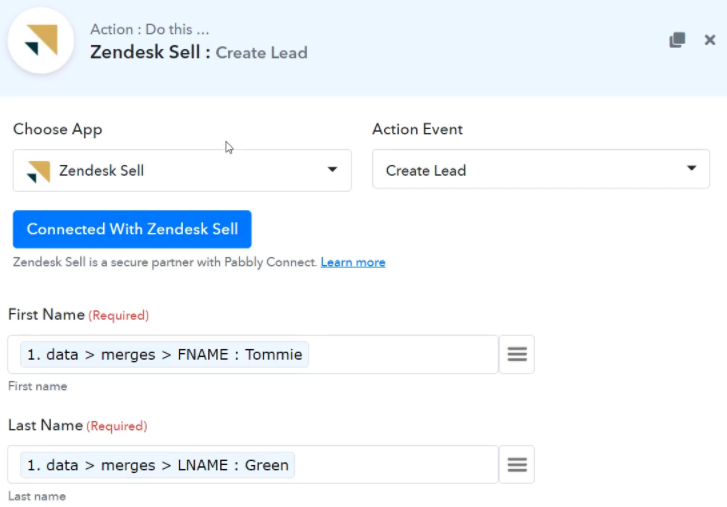Screen dimensions: 727x507
Task: Click the header title Zendesk Sell : Create Lead
Action: coord(198,52)
